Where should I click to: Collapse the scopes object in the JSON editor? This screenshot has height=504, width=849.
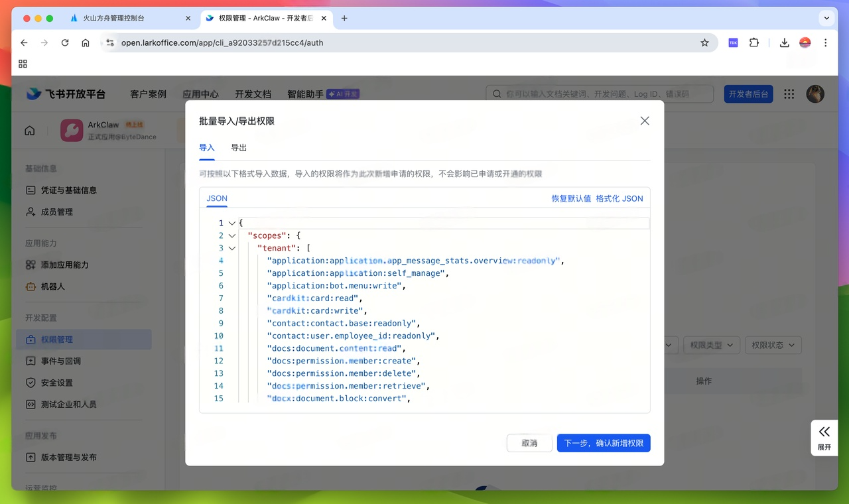coord(231,235)
